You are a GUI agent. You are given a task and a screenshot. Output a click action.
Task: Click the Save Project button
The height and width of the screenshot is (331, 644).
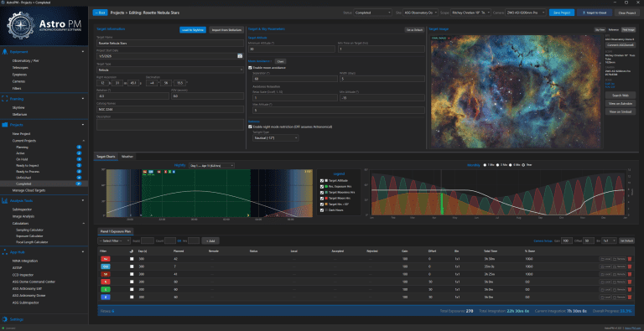click(x=562, y=13)
